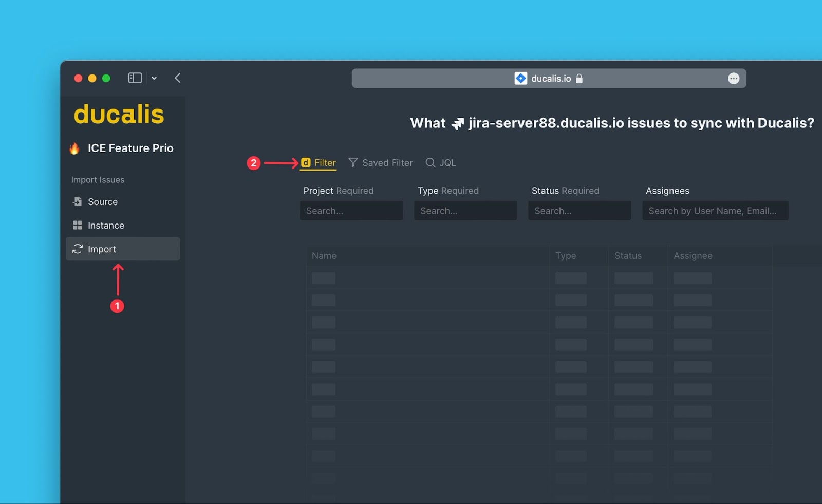Open ICE Feature Prio board

click(130, 148)
